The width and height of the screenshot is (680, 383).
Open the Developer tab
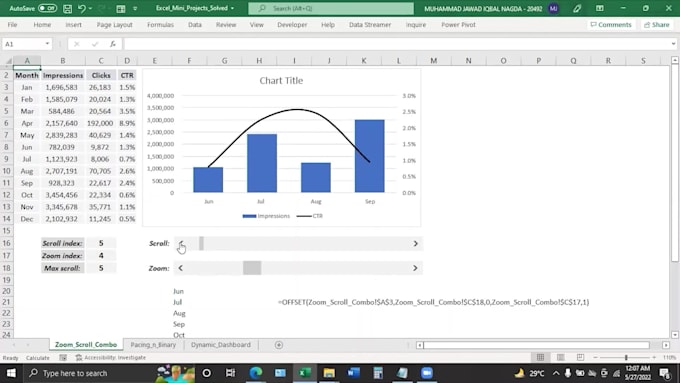click(x=292, y=25)
